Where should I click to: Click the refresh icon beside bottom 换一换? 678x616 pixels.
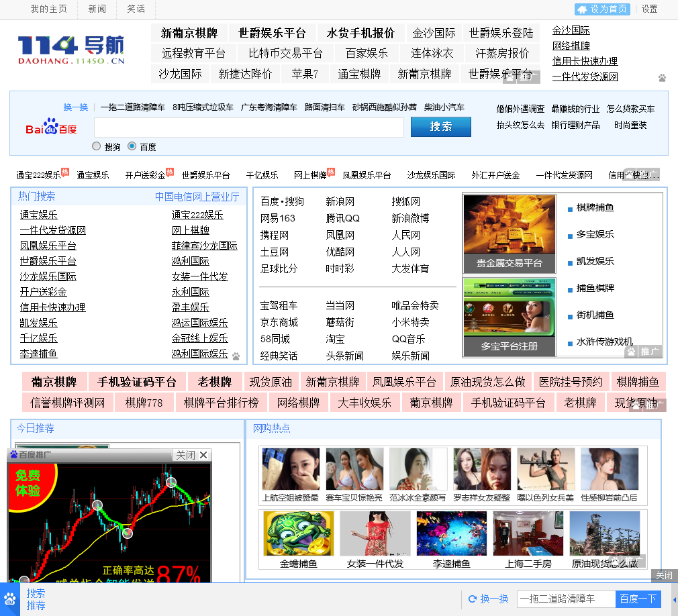point(473,599)
